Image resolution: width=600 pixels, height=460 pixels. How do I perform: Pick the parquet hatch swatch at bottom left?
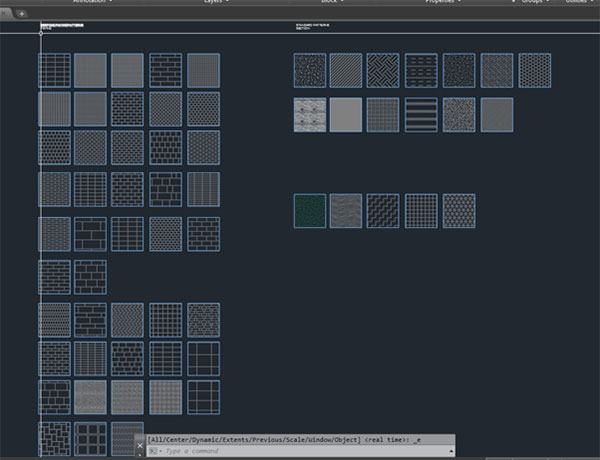coord(55,437)
